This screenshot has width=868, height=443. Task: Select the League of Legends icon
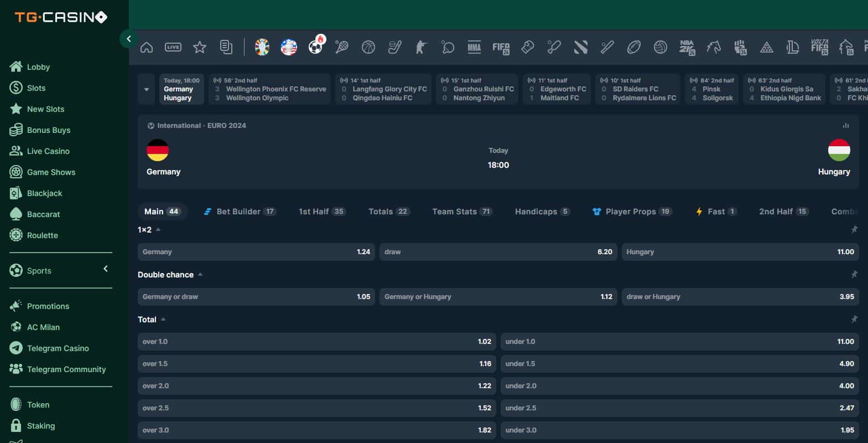point(793,47)
